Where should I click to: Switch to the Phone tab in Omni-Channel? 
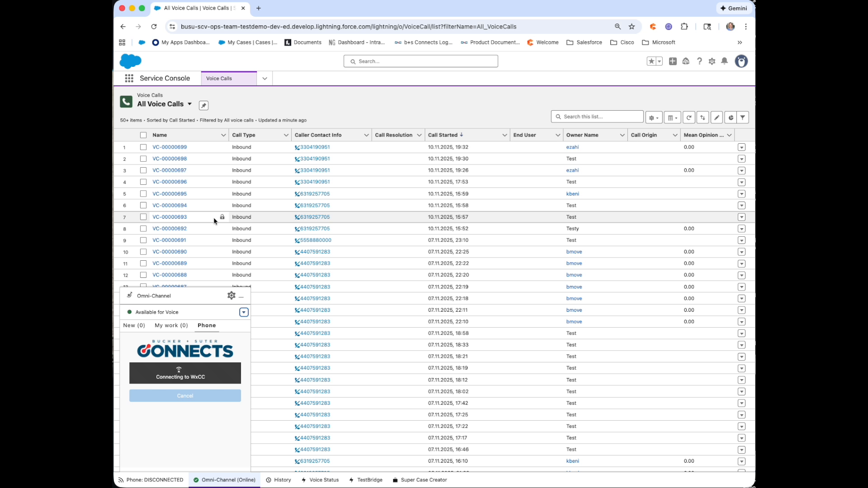click(x=207, y=325)
